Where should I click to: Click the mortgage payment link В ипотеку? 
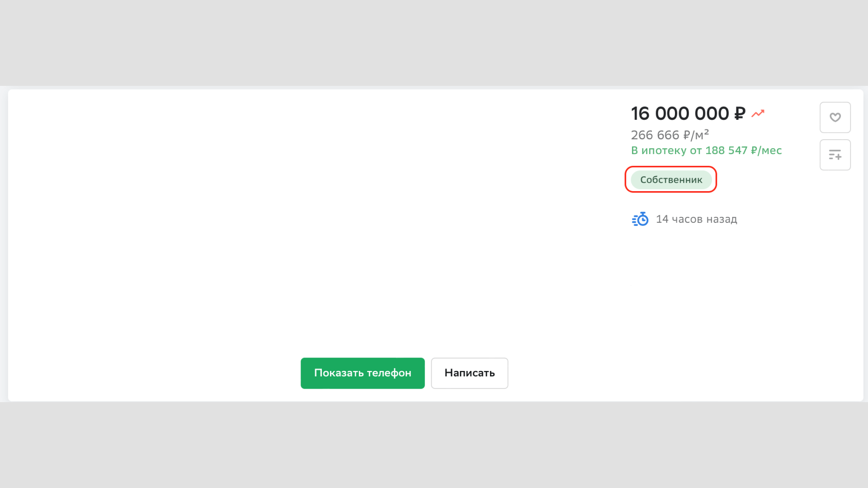coord(707,150)
